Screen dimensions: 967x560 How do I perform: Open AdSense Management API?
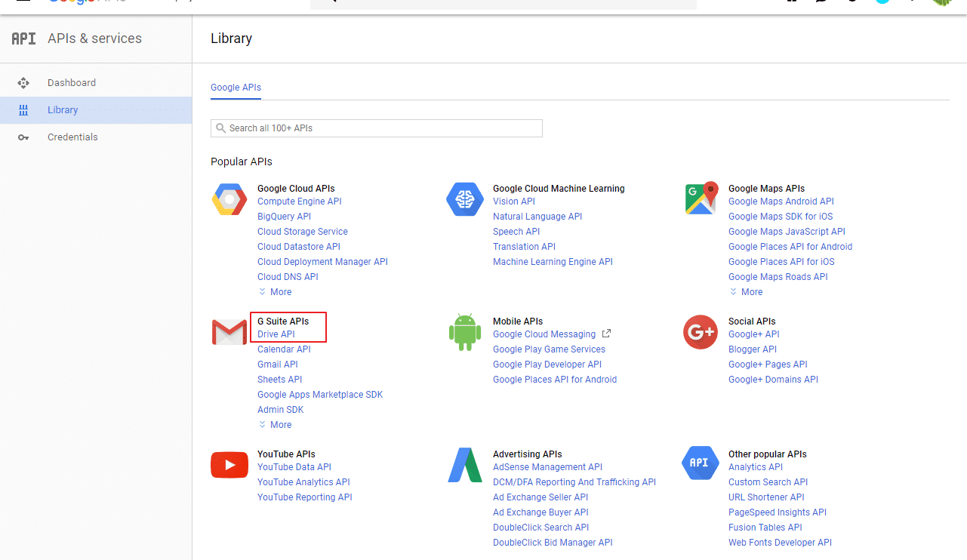(x=547, y=467)
